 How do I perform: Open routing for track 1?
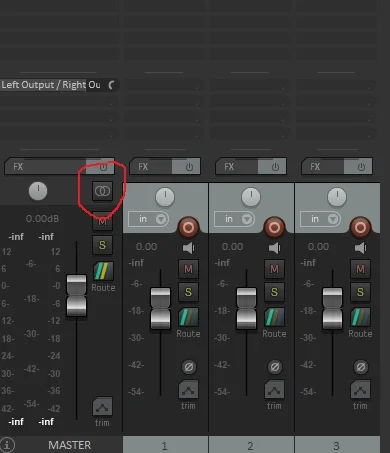pyautogui.click(x=188, y=317)
